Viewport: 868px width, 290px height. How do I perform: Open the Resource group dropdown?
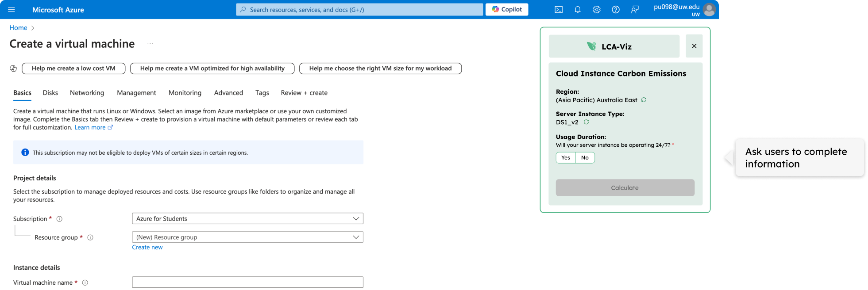[x=247, y=237]
